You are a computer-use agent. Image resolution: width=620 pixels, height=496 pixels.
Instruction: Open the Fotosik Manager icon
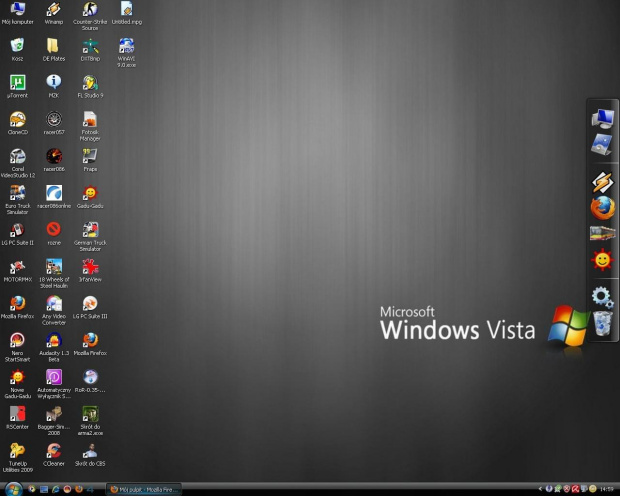click(x=90, y=126)
